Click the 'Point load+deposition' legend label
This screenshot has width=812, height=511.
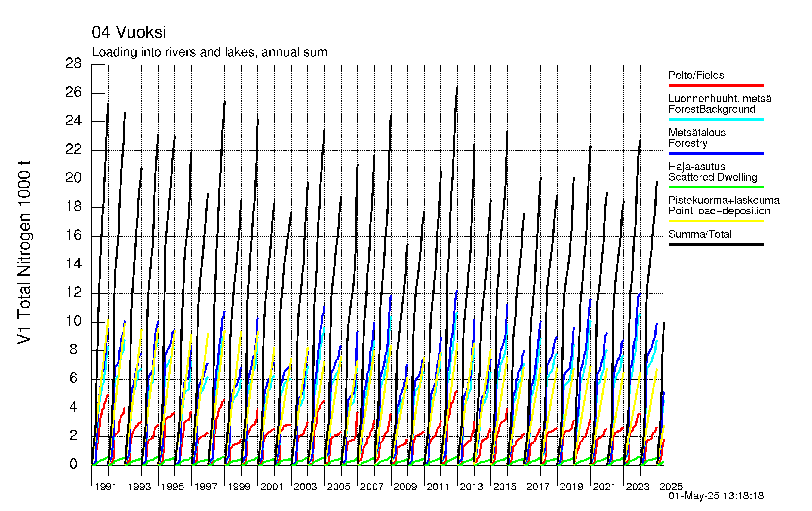[719, 211]
